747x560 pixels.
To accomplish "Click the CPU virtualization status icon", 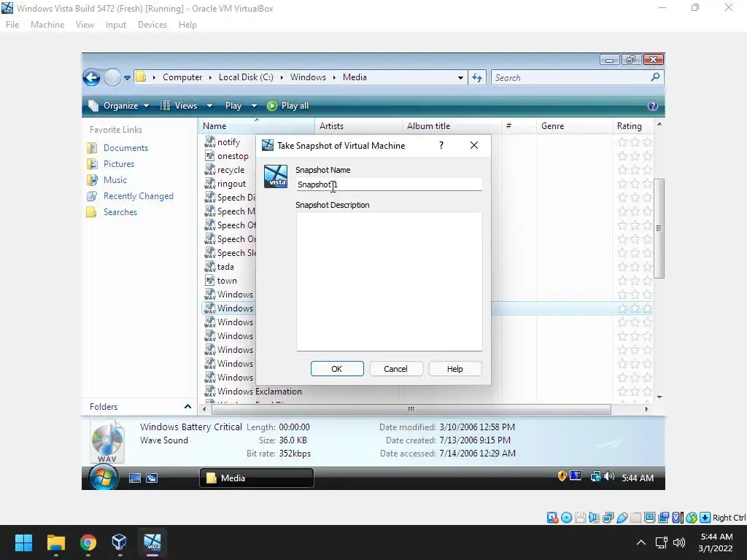I will (678, 518).
